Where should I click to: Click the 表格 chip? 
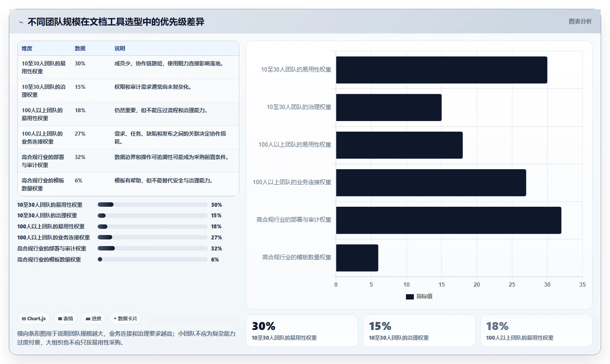pos(65,318)
